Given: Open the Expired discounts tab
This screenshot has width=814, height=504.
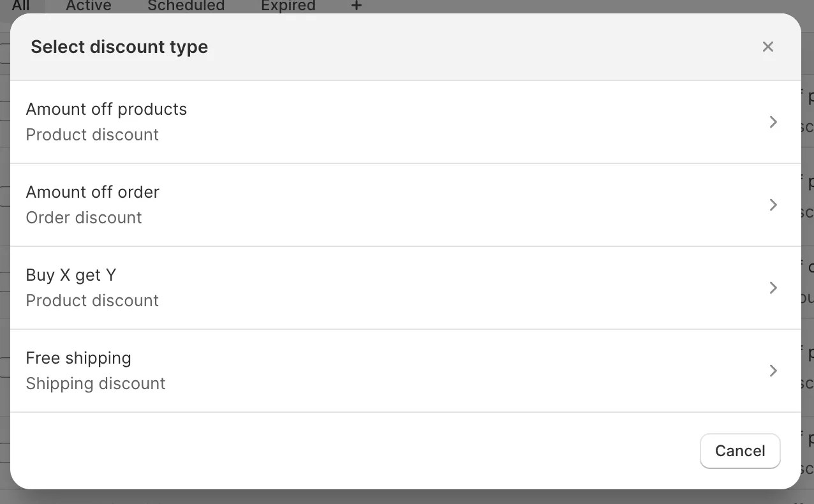Looking at the screenshot, I should pos(288,6).
